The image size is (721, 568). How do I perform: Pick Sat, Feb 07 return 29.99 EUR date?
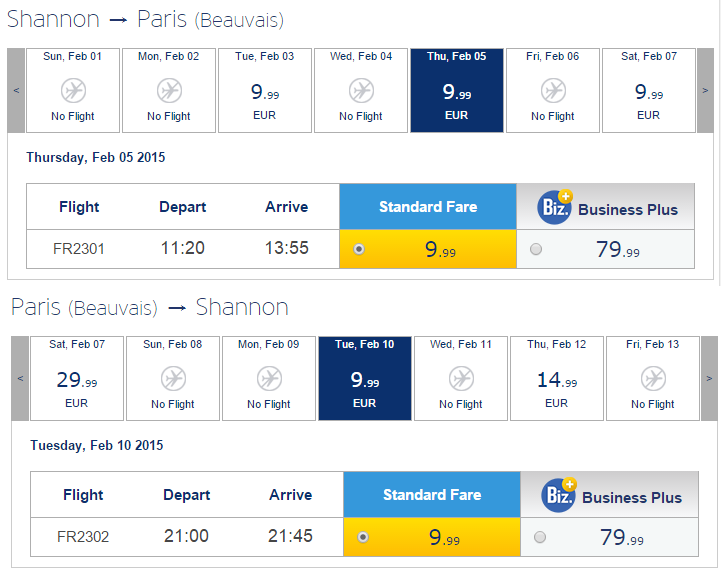tap(77, 379)
